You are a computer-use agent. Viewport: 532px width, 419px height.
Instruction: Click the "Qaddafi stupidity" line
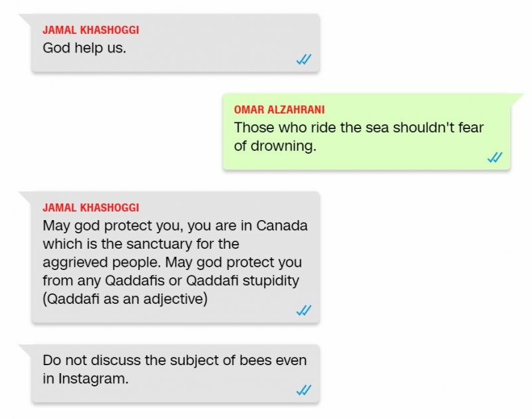[171, 281]
